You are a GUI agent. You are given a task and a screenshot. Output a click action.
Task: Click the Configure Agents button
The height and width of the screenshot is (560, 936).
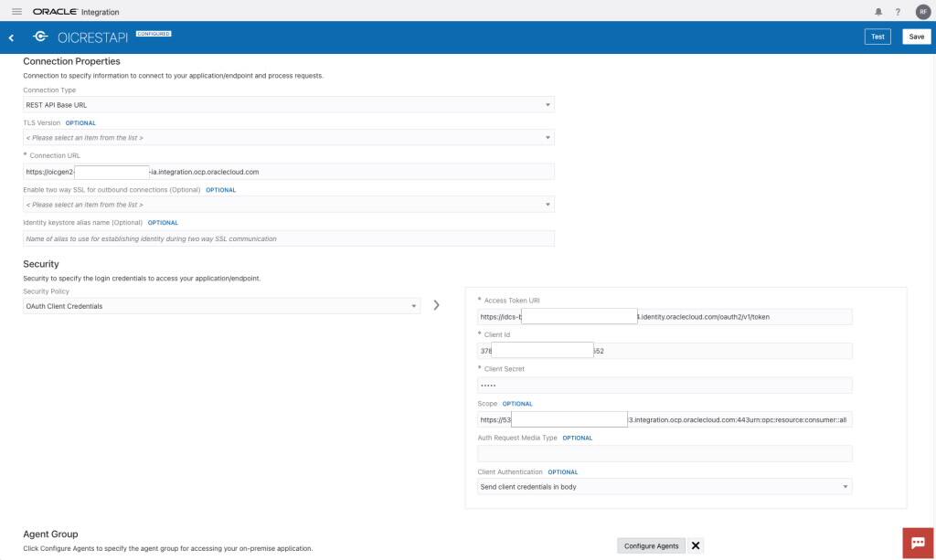coord(651,544)
